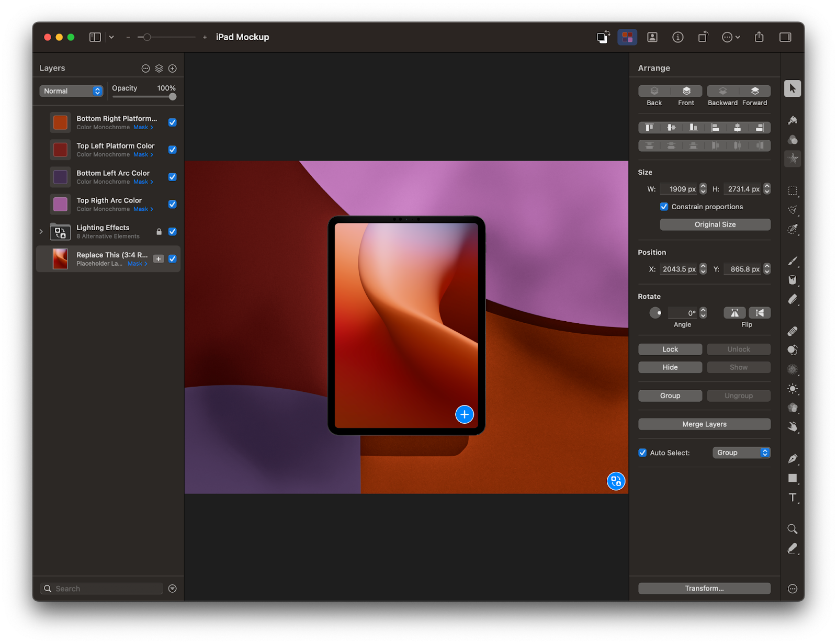Click the add layer plus icon
This screenshot has height=644, width=837.
coord(173,69)
